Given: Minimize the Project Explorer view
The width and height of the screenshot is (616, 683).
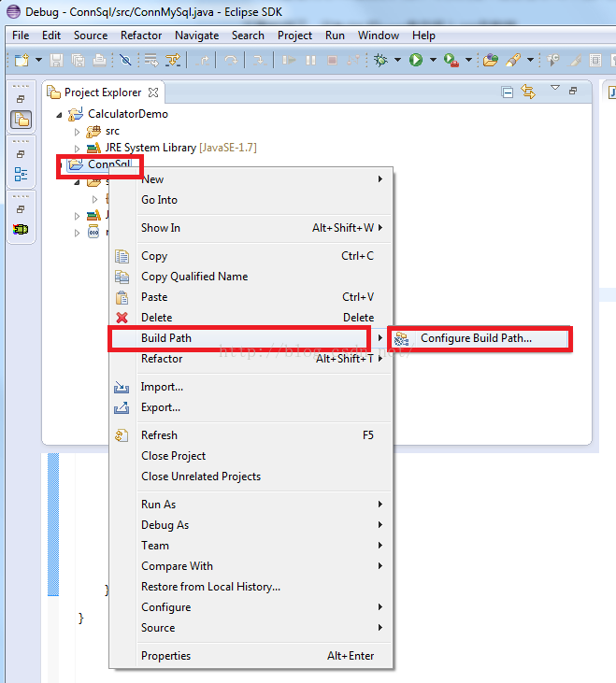Looking at the screenshot, I should [573, 91].
